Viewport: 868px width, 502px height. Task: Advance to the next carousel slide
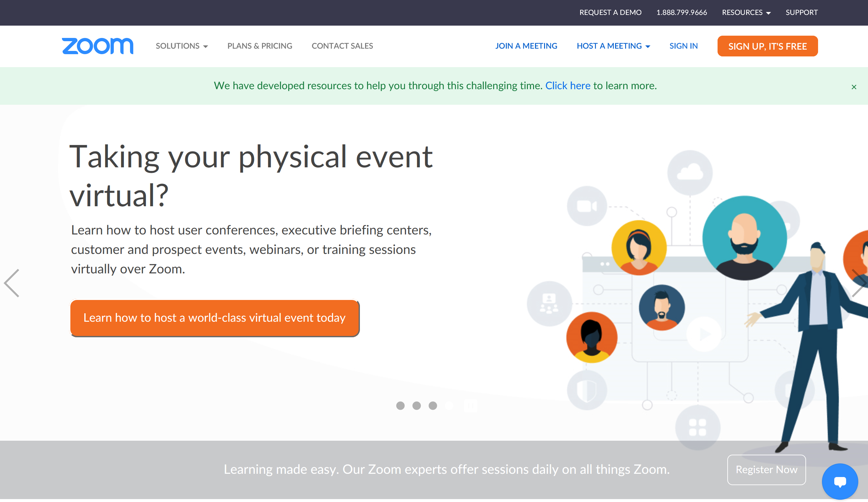tap(859, 283)
